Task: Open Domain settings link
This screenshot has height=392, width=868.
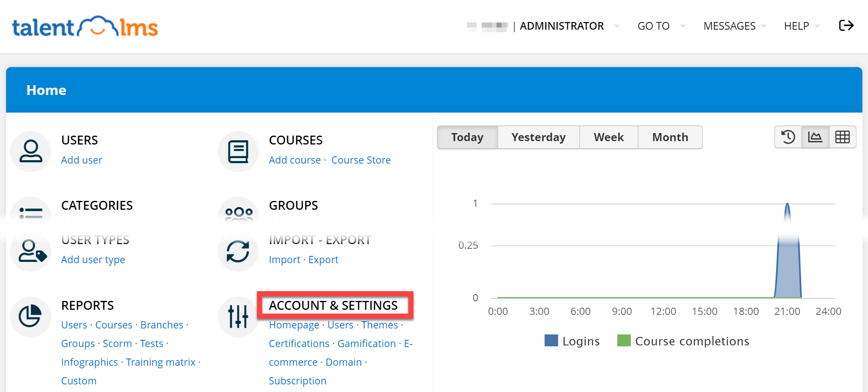Action: [x=343, y=362]
